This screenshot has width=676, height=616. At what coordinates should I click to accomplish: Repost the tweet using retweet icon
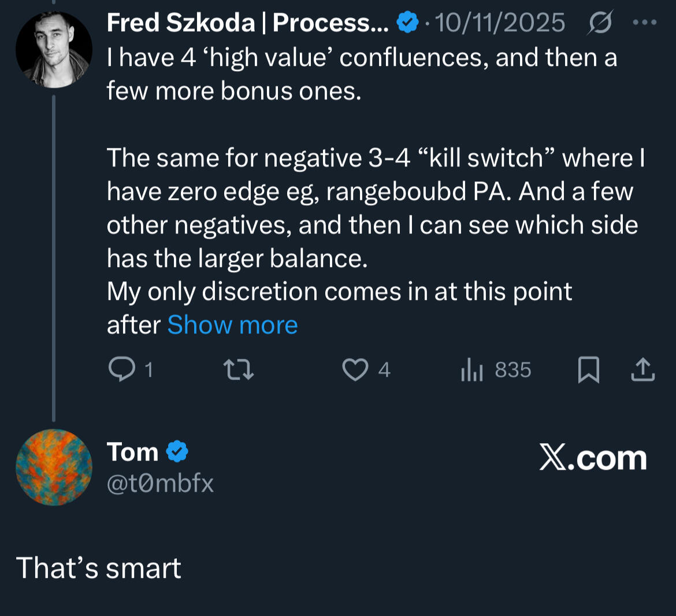tap(239, 369)
